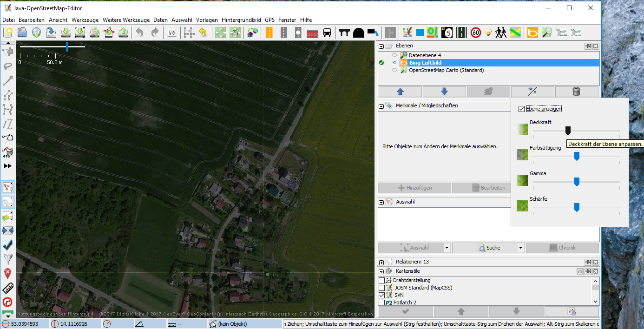Click the undo arrow in toolbar
Viewport: 644px width, 329px height.
(139, 33)
